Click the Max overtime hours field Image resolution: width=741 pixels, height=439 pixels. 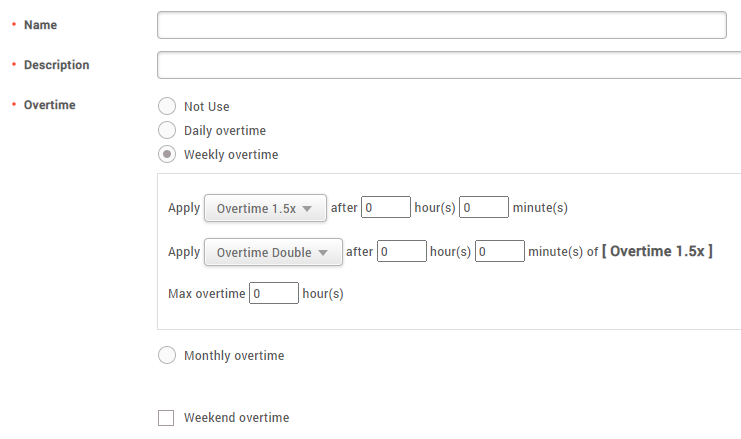coord(273,294)
